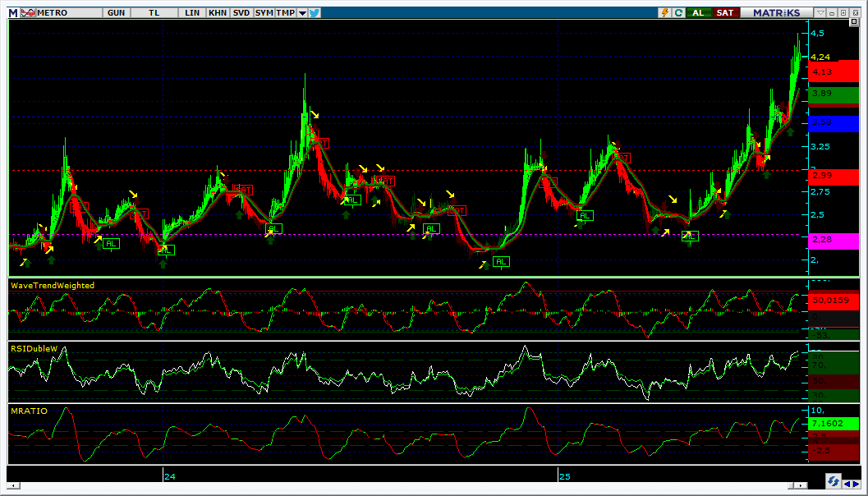Click the 2,75 price axis value
Image resolution: width=868 pixels, height=496 pixels.
pyautogui.click(x=821, y=192)
